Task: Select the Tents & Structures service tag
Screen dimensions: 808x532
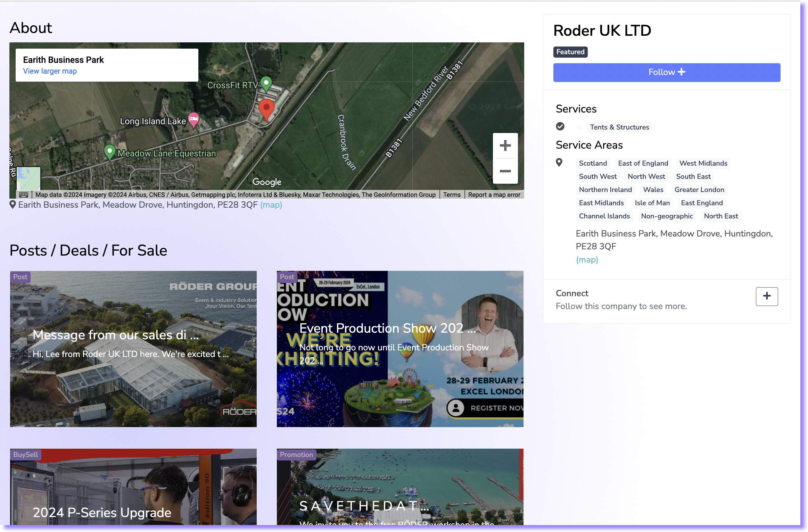Action: click(619, 127)
